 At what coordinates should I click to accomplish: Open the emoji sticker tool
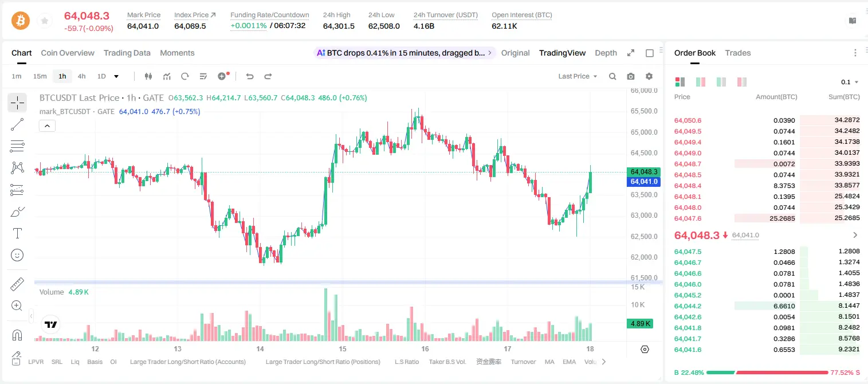click(x=17, y=255)
